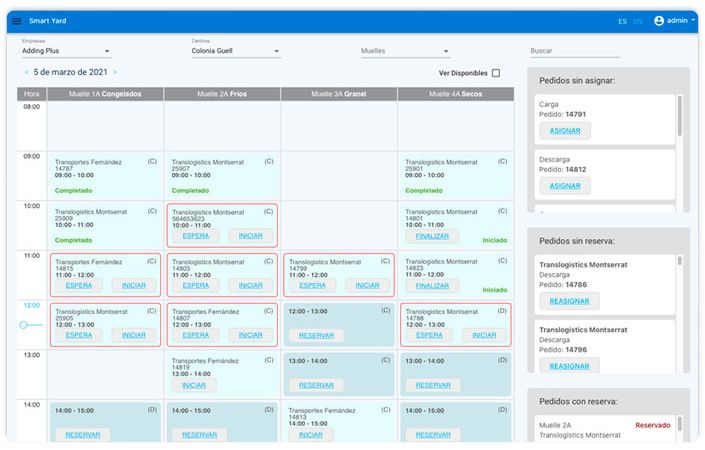Image resolution: width=705 pixels, height=450 pixels.
Task: Select the Muelle 3A Granel column header
Action: 339,94
